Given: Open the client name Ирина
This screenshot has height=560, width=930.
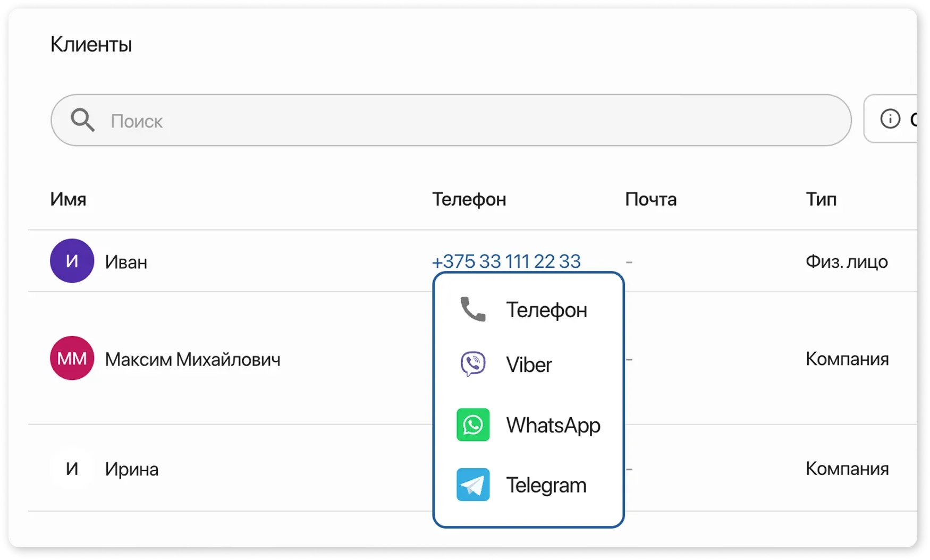Looking at the screenshot, I should pos(131,469).
